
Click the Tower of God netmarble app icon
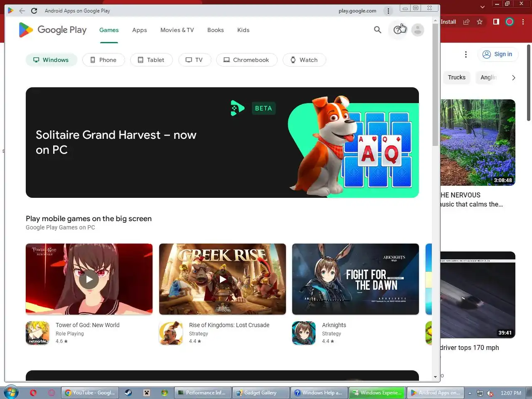coord(37,333)
